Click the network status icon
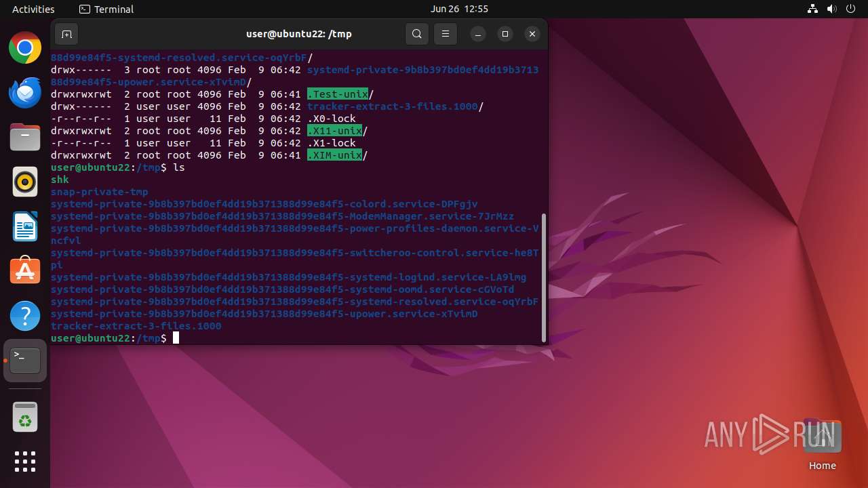 [813, 9]
